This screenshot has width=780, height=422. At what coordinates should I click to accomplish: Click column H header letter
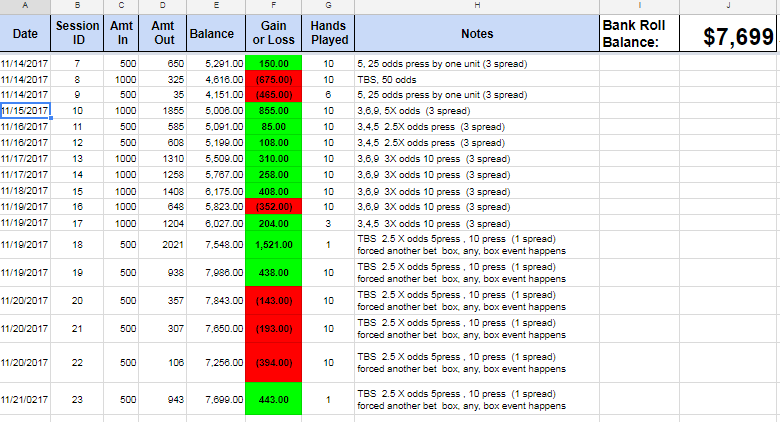[x=477, y=6]
